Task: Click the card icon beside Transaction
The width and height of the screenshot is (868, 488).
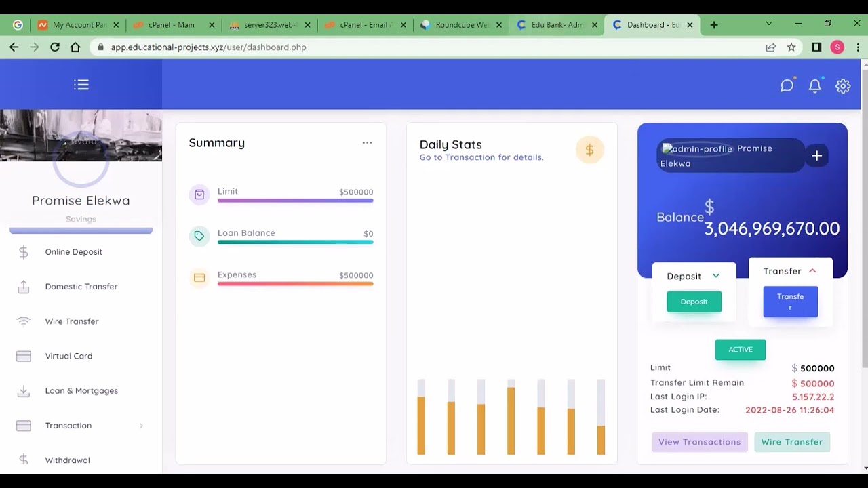Action: click(x=24, y=426)
